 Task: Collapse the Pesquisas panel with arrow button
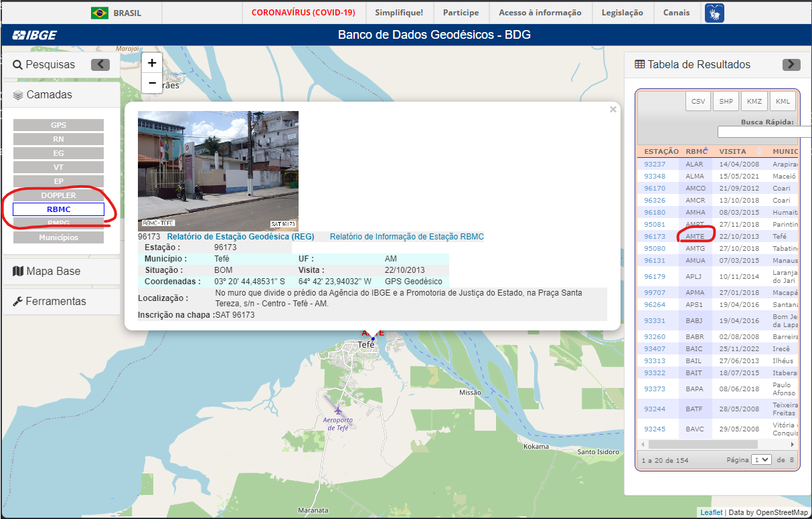click(100, 65)
